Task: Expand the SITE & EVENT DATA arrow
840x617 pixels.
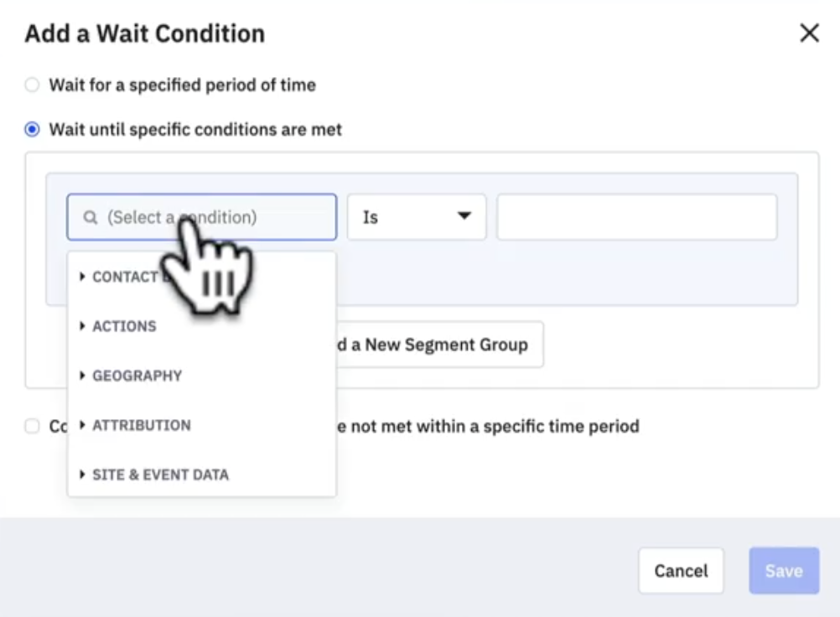Action: [x=82, y=474]
